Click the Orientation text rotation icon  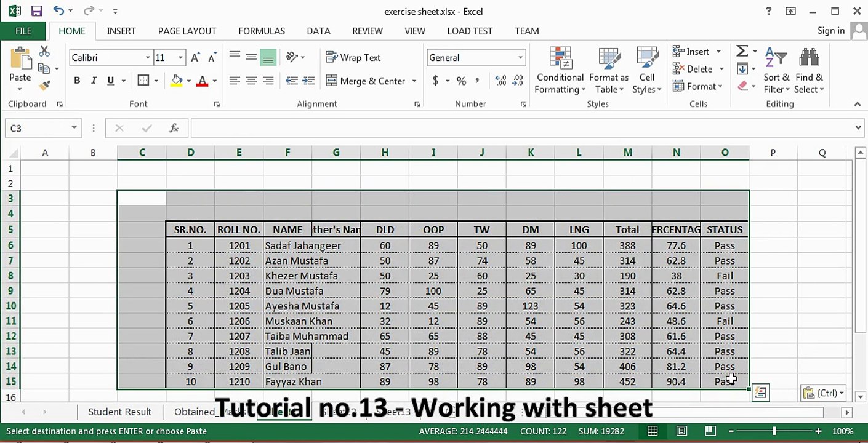click(x=292, y=57)
